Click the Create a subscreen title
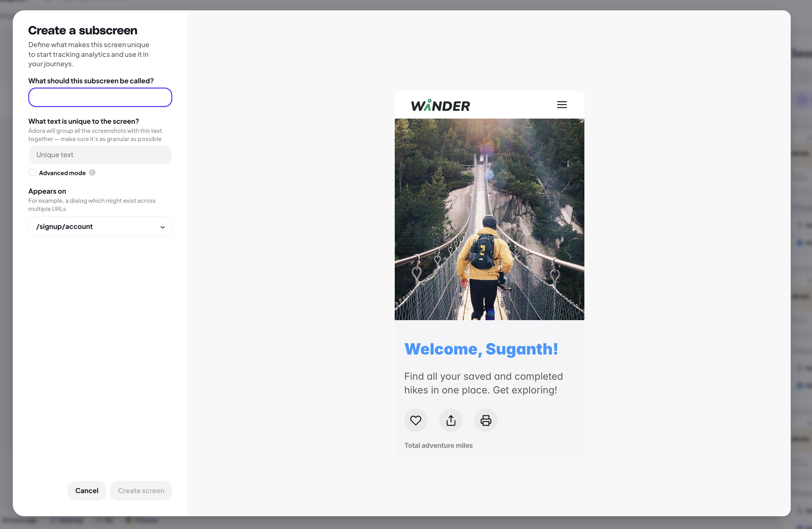Viewport: 812px width, 529px height. (83, 30)
